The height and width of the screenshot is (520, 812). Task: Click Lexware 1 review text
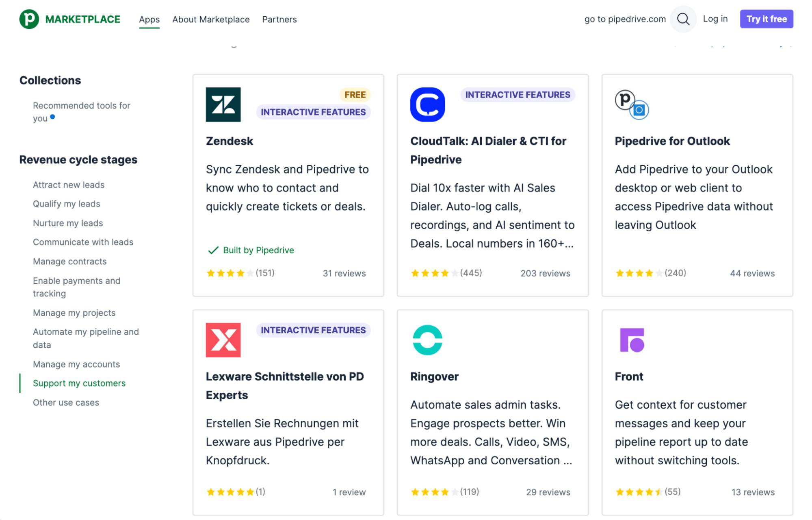(x=349, y=492)
